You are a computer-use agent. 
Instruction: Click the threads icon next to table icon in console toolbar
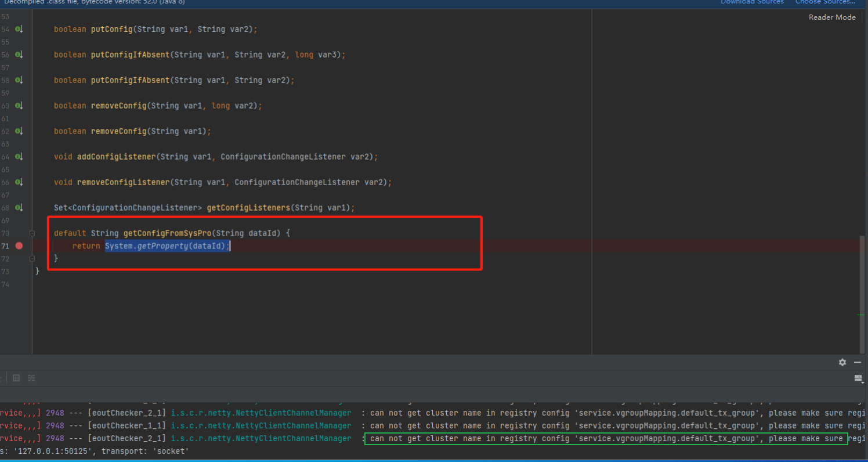tap(31, 378)
